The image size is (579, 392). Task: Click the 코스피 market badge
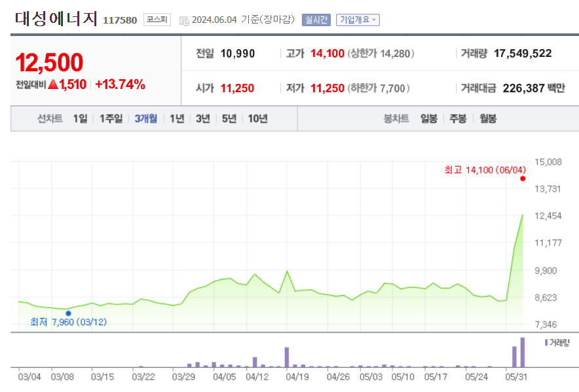click(x=157, y=20)
